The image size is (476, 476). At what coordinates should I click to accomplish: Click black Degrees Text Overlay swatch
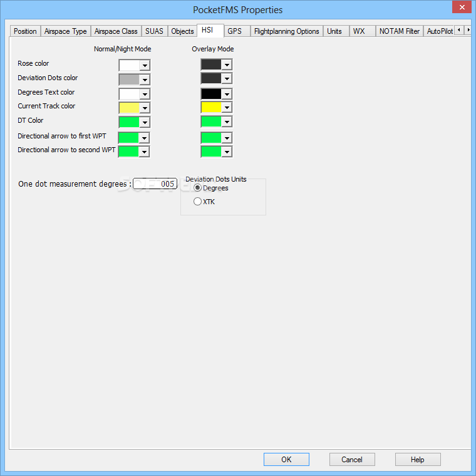coord(211,94)
